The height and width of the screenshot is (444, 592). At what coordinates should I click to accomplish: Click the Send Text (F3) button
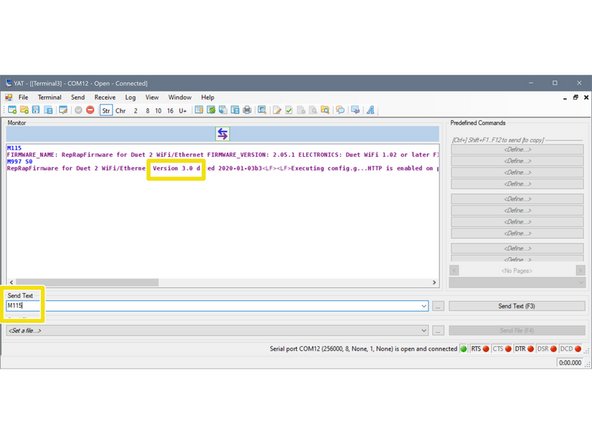coord(517,306)
